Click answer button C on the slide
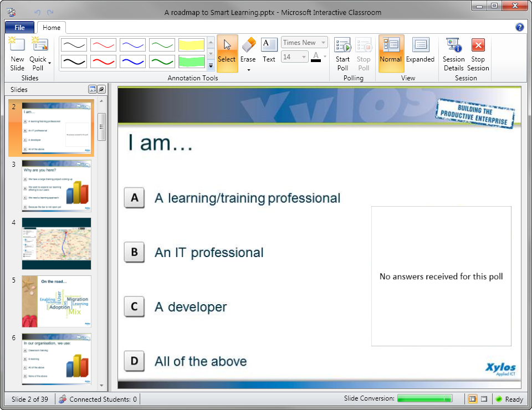Image resolution: width=532 pixels, height=410 pixels. [x=134, y=306]
